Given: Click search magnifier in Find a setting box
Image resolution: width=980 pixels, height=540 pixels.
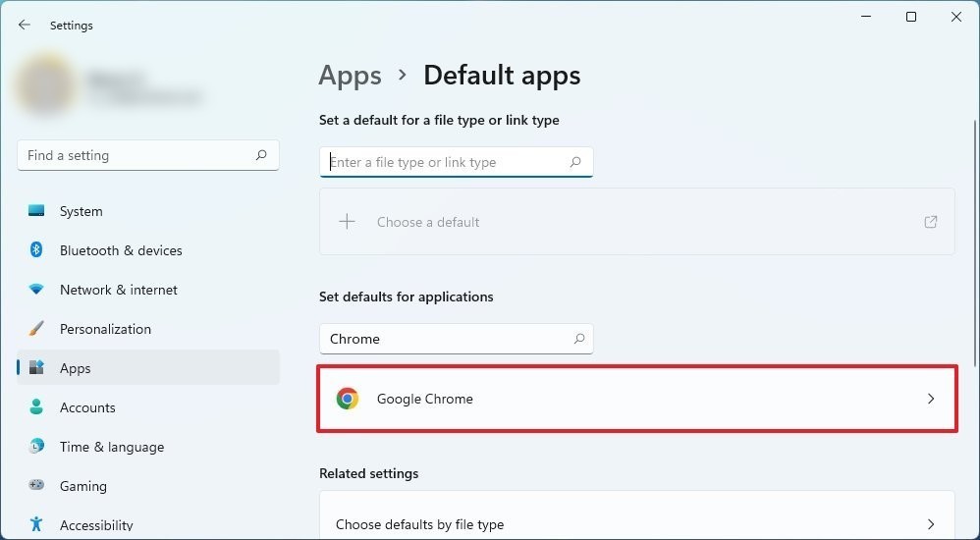Looking at the screenshot, I should pos(261,155).
